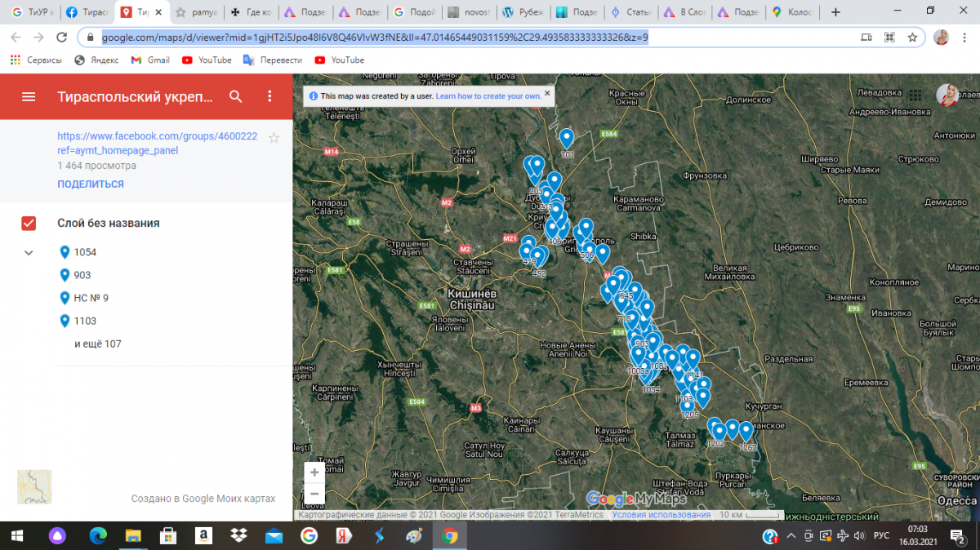The height and width of the screenshot is (550, 980).
Task: Open the 'novost' browser tab
Action: click(471, 12)
